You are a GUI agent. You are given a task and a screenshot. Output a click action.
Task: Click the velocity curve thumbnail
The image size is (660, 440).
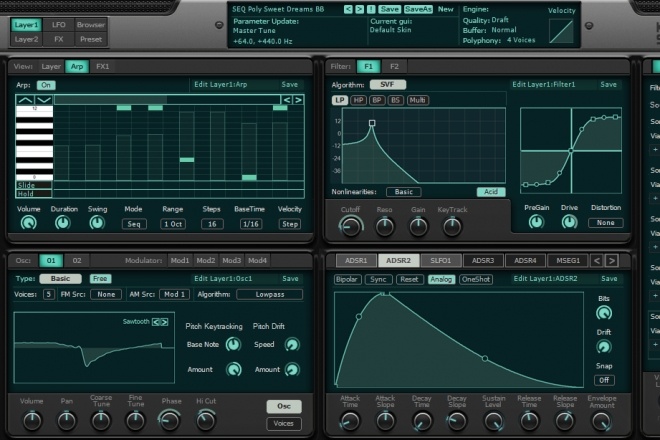coord(561,31)
